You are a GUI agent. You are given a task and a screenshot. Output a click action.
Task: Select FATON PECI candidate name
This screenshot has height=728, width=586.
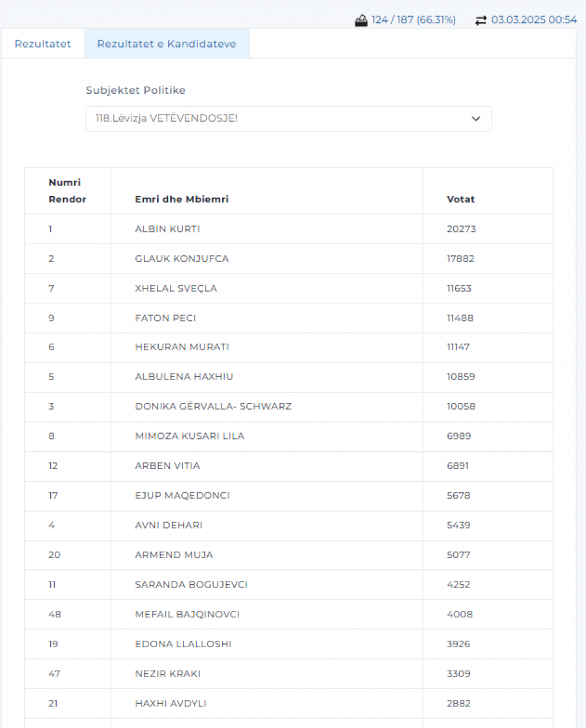pyautogui.click(x=165, y=318)
